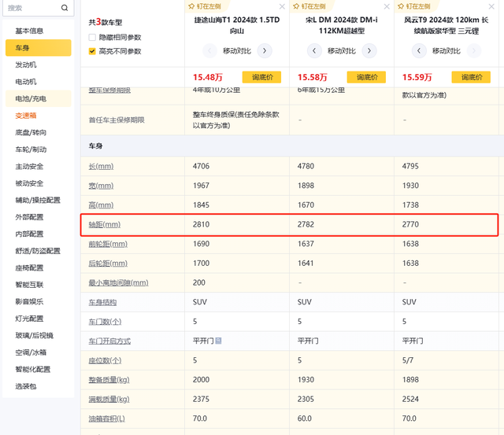Image resolution: width=504 pixels, height=435 pixels.
Task: Move 捷途山海T1 right with arrow
Action: click(265, 50)
